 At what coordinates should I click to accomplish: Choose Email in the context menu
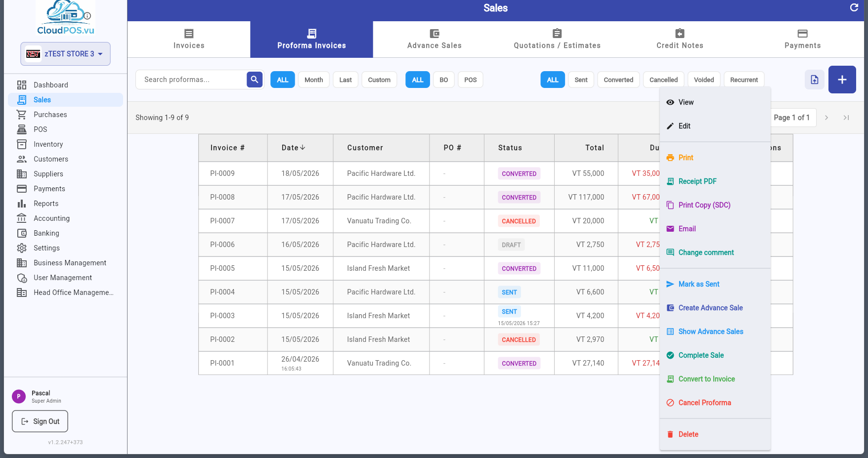tap(715, 229)
